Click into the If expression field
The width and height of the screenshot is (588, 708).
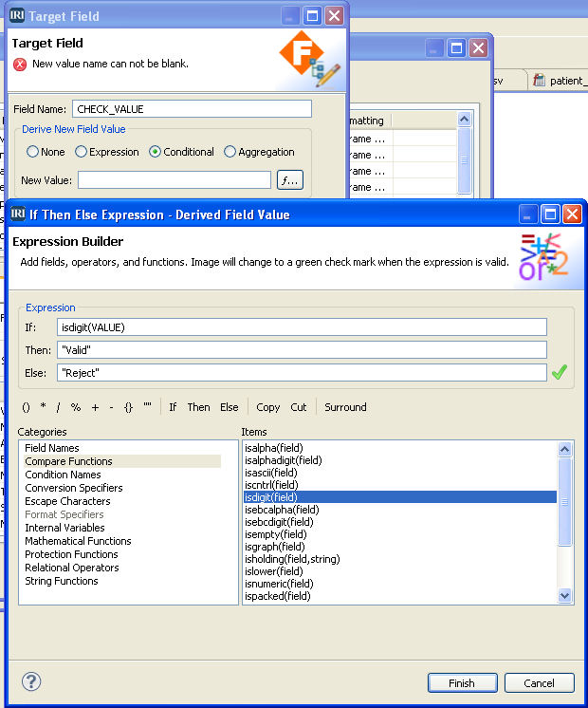[302, 327]
